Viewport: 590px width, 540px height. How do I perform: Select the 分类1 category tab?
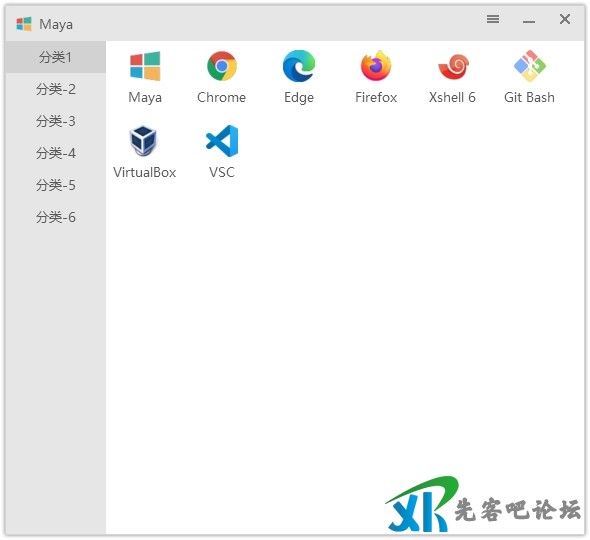tap(56, 57)
